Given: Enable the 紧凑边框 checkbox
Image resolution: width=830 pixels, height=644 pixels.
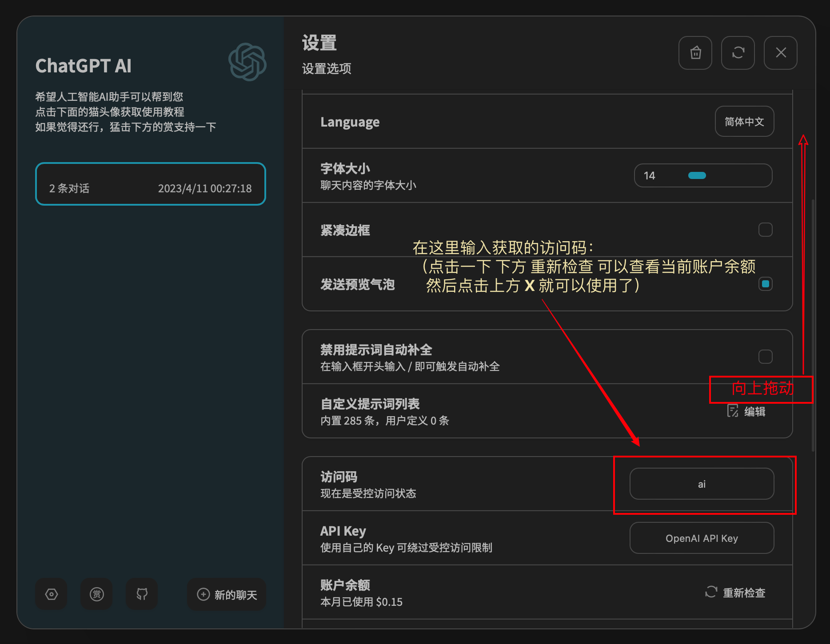Looking at the screenshot, I should (765, 230).
